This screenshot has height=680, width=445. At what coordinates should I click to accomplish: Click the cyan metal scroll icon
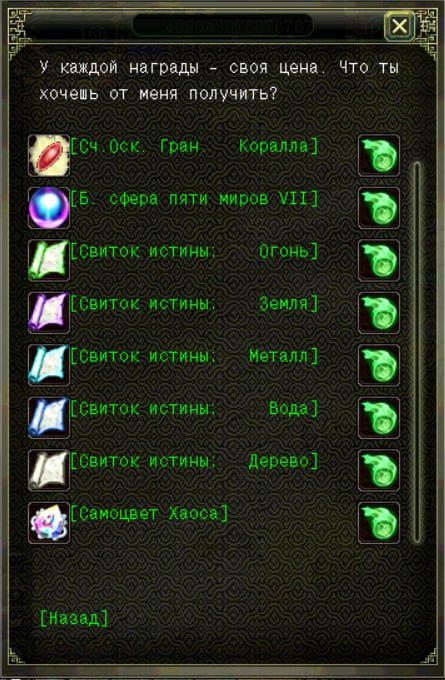click(49, 365)
